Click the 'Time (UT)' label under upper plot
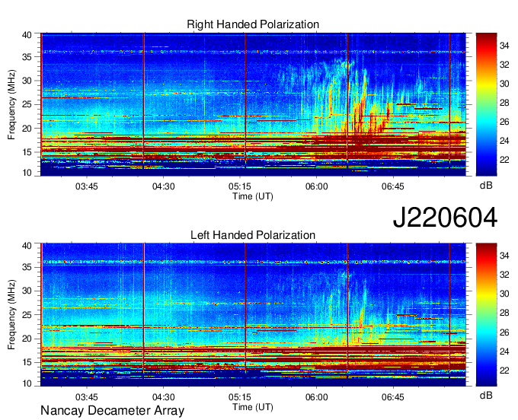 click(253, 196)
